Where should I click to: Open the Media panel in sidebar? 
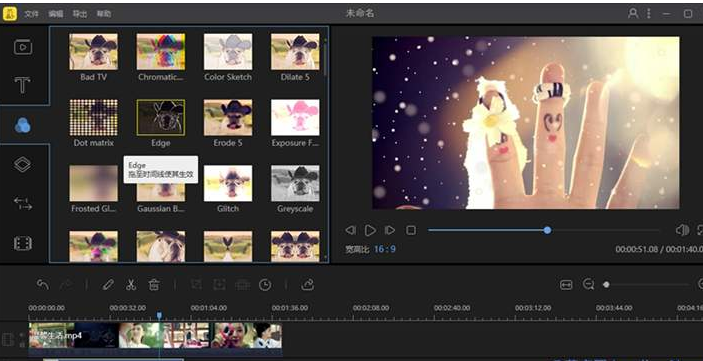[x=23, y=47]
